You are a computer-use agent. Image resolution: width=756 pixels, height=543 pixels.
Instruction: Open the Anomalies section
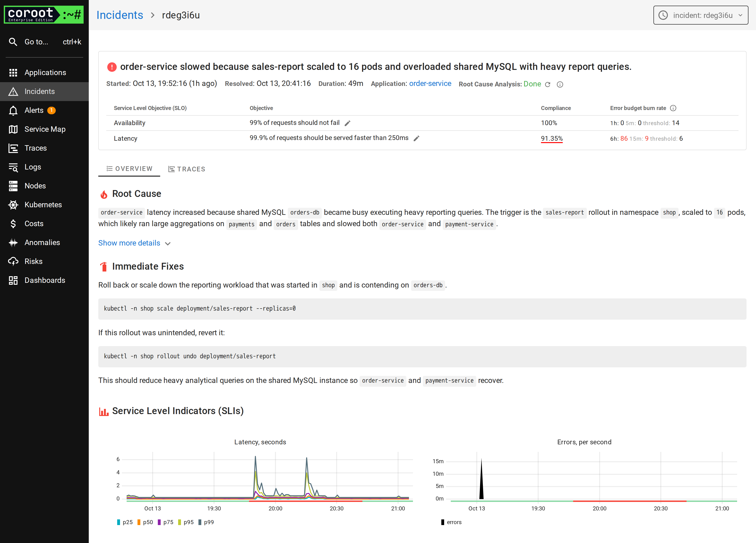(x=44, y=242)
